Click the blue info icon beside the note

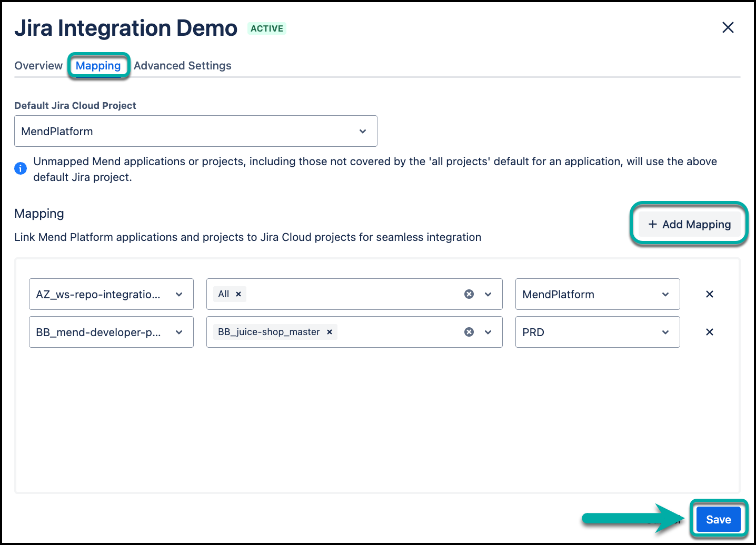coord(21,168)
